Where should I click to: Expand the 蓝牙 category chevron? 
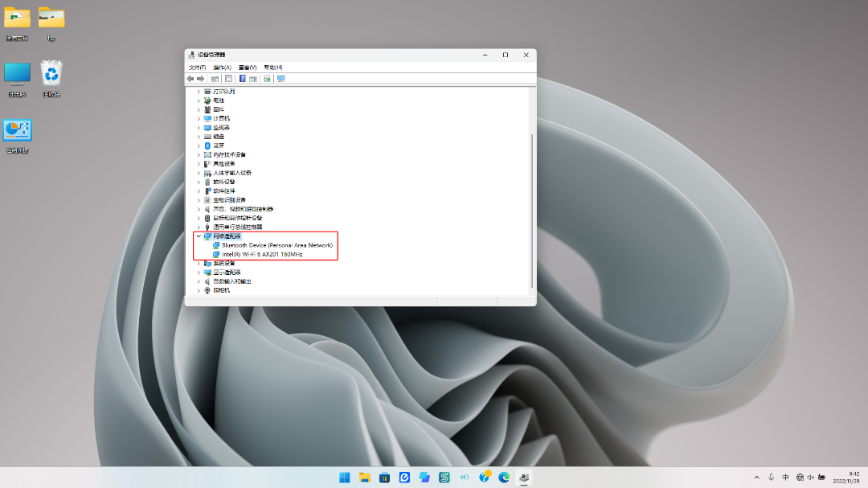coord(199,146)
